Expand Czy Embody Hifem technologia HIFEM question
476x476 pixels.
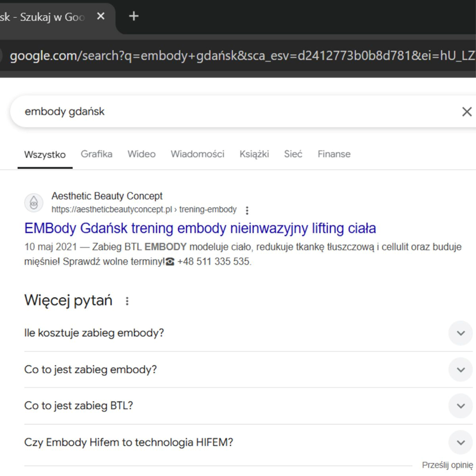[x=461, y=442]
